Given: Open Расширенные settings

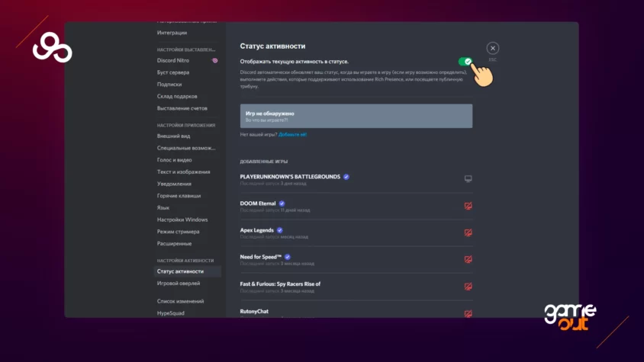Looking at the screenshot, I should pos(174,243).
